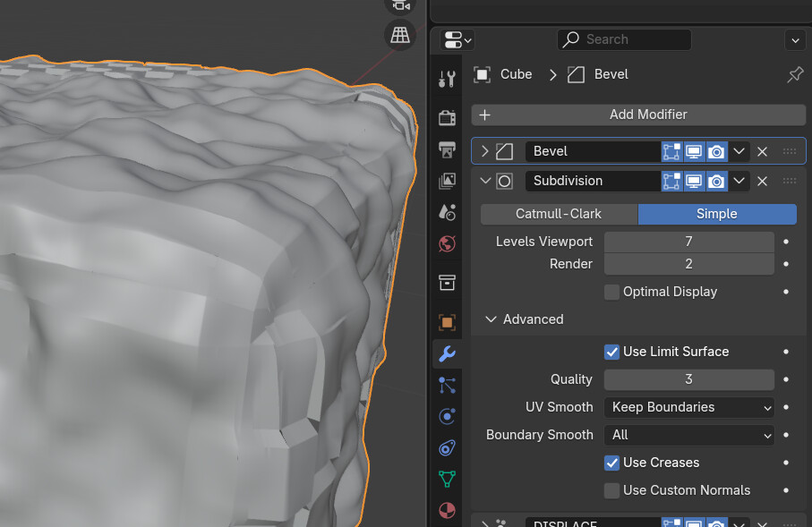
Task: Open the Scene properties tab
Action: 447,212
